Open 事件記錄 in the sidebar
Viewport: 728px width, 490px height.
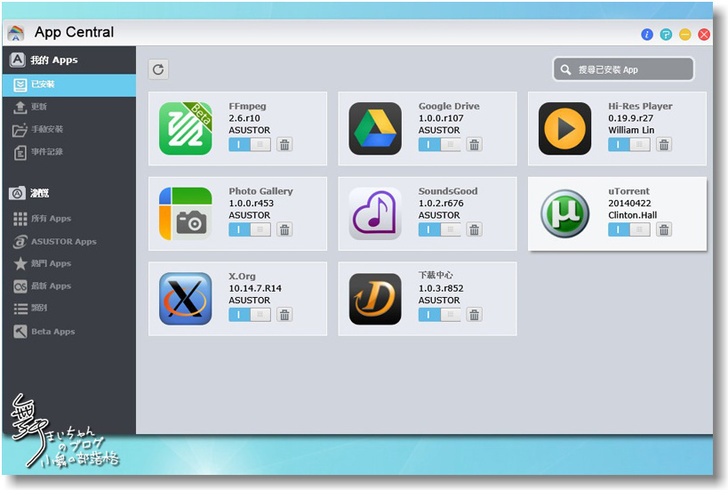click(69, 151)
